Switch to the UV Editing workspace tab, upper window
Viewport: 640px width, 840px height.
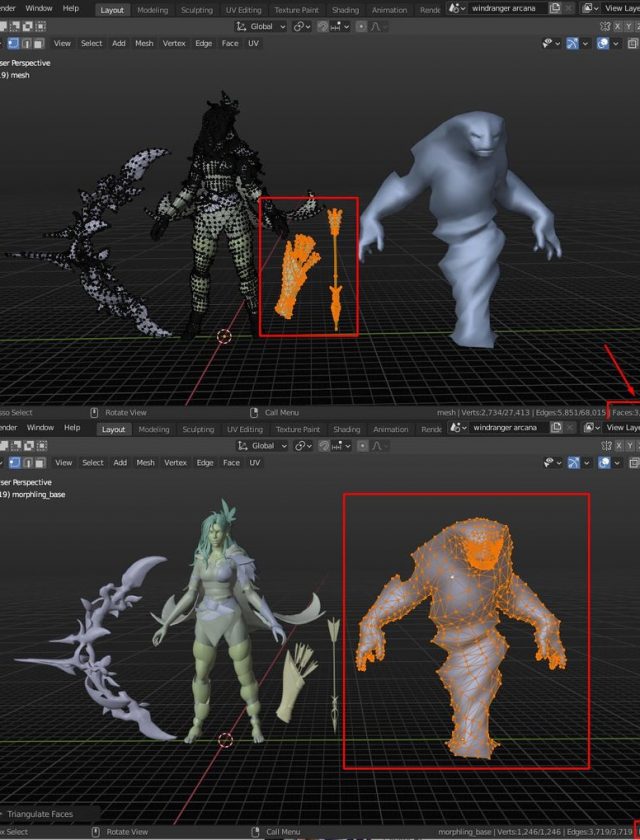pos(244,9)
